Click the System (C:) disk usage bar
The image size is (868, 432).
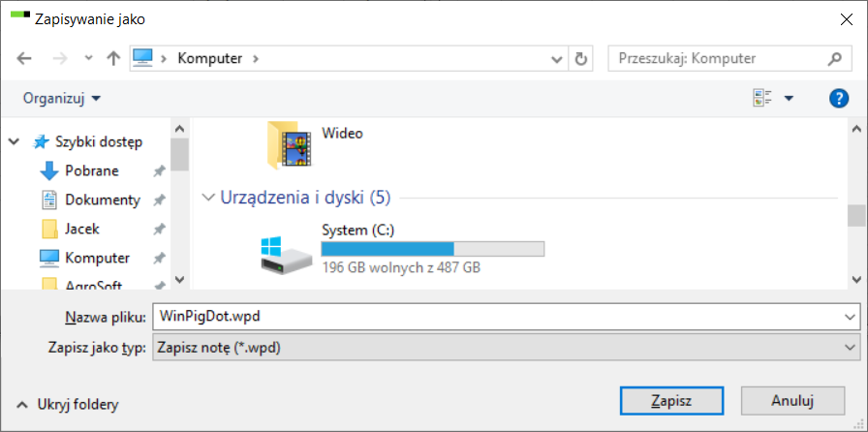click(433, 249)
